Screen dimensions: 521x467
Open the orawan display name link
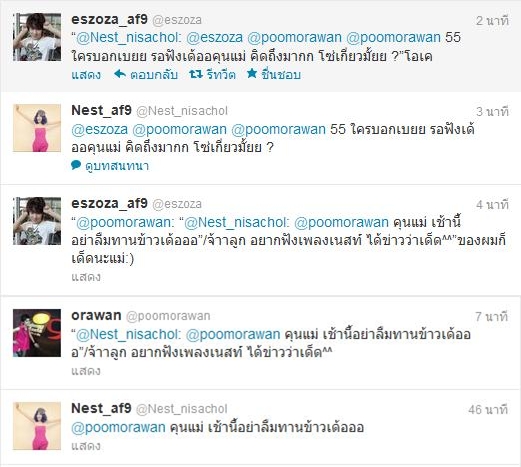point(96,315)
